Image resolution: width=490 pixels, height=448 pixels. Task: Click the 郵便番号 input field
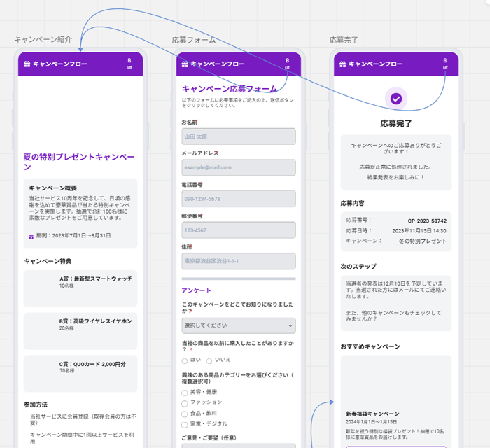coord(239,230)
